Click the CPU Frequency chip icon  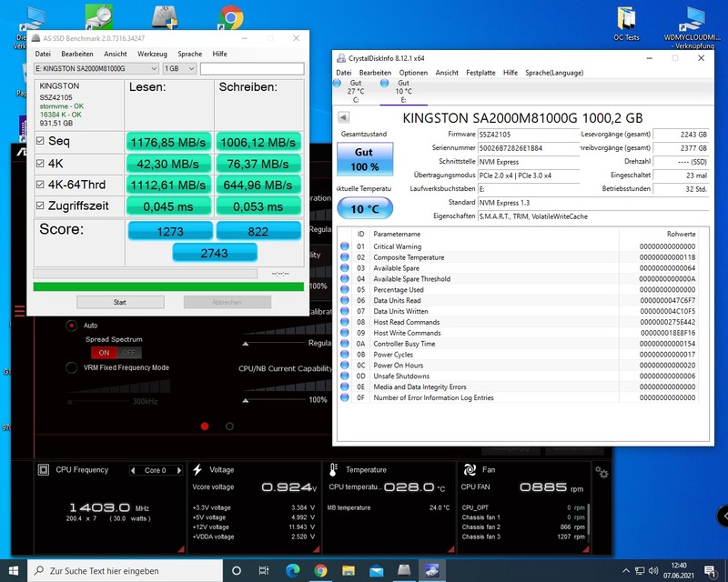click(43, 469)
